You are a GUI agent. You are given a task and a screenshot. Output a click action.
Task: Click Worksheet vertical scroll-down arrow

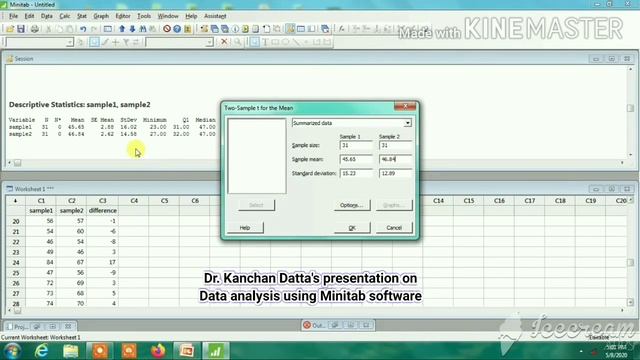tap(630, 302)
